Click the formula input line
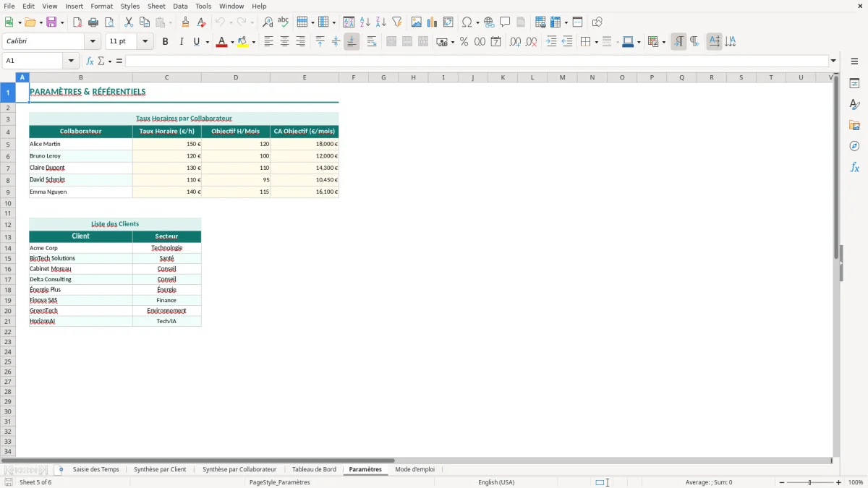 coord(477,61)
